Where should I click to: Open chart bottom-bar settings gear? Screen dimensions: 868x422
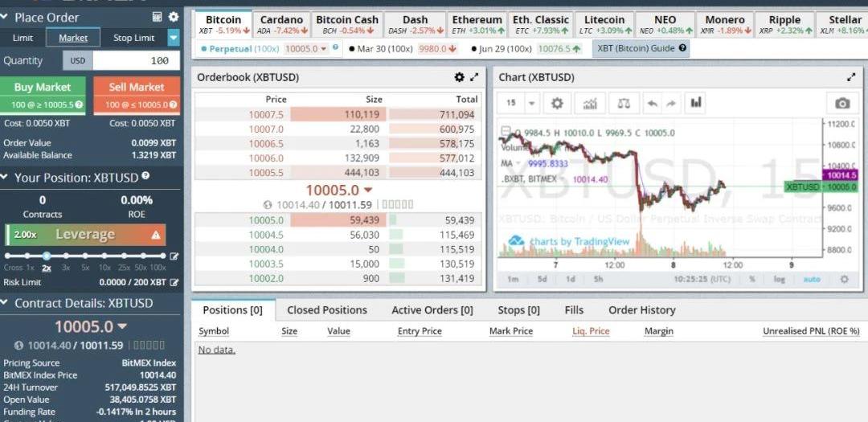844,279
